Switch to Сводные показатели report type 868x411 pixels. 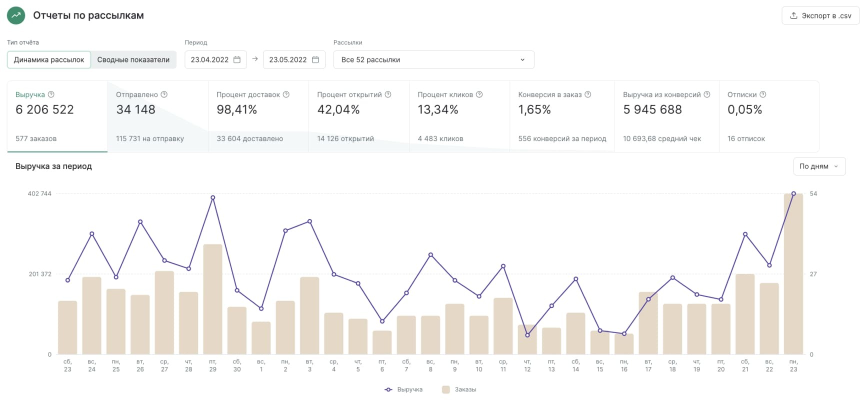point(133,59)
